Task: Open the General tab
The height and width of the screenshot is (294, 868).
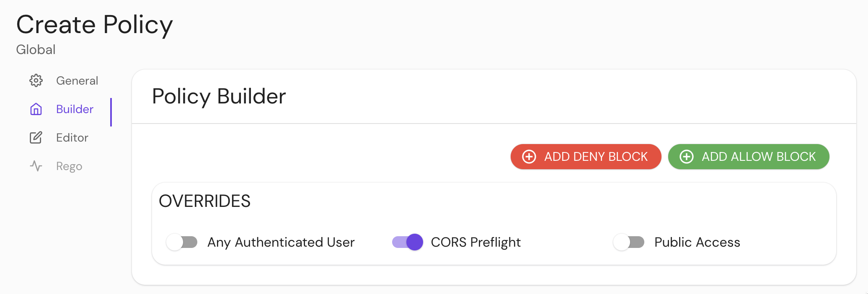Action: coord(77,80)
